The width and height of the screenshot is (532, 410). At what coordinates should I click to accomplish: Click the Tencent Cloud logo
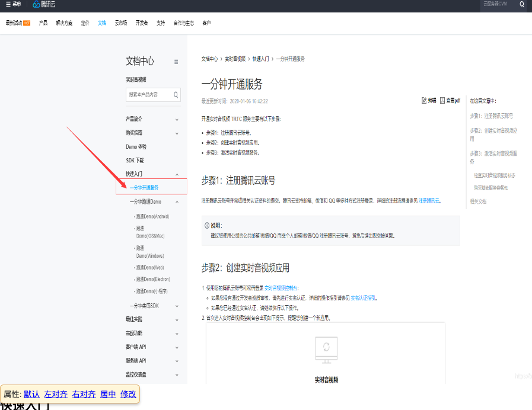(x=44, y=4)
